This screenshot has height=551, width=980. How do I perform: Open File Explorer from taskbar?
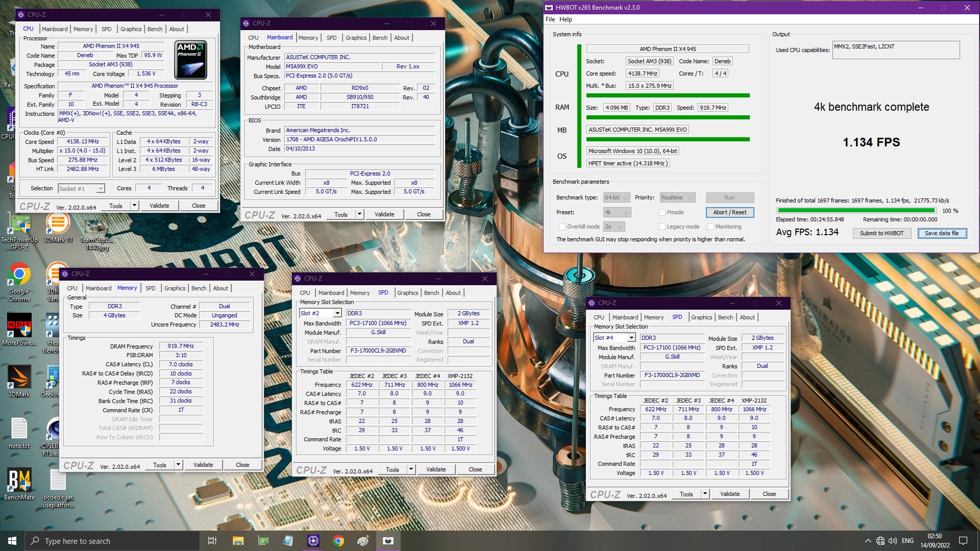click(x=238, y=541)
